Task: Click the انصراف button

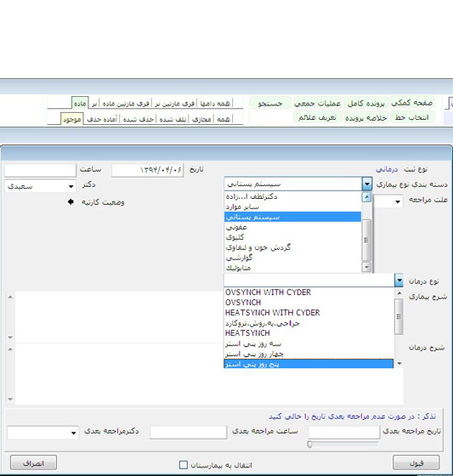Action: point(33,463)
